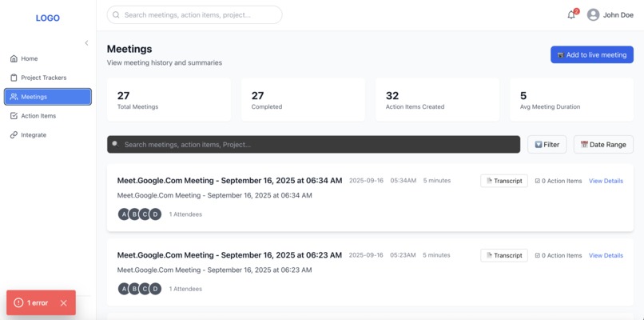This screenshot has width=644, height=320.
Task: View Details of the 06:23 AM meeting
Action: pos(606,255)
